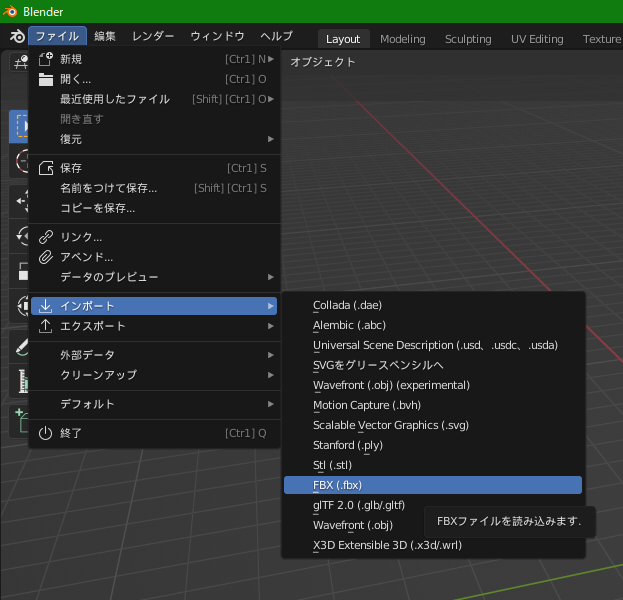This screenshot has height=600, width=623.
Task: Switch to the UV Editing workspace tab
Action: 537,39
